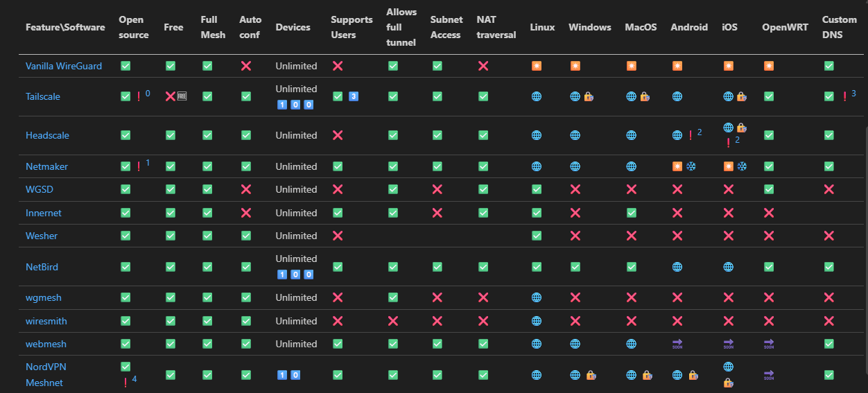Open the wiresmith link
This screenshot has width=868, height=393.
[46, 321]
